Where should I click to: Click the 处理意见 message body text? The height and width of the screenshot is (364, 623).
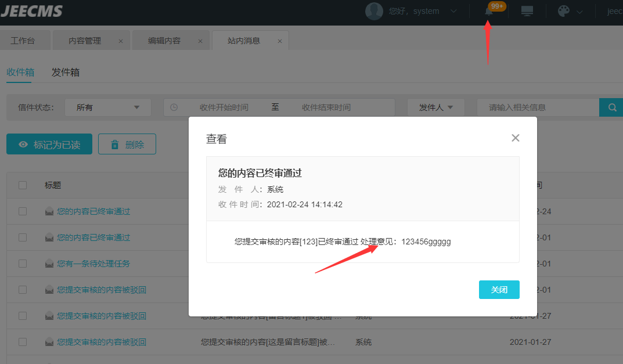pyautogui.click(x=343, y=242)
